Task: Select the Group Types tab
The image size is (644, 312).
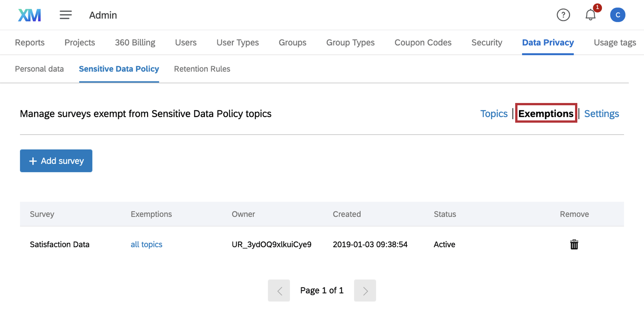Action: 350,42
